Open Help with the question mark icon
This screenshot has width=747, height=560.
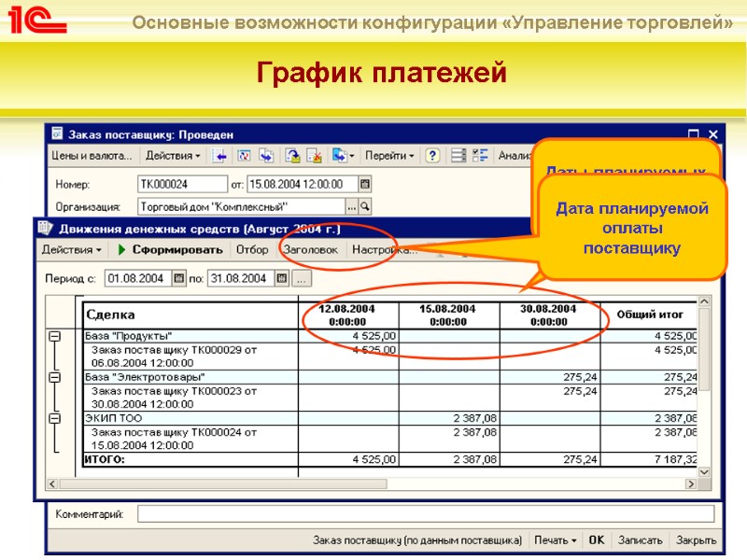431,155
